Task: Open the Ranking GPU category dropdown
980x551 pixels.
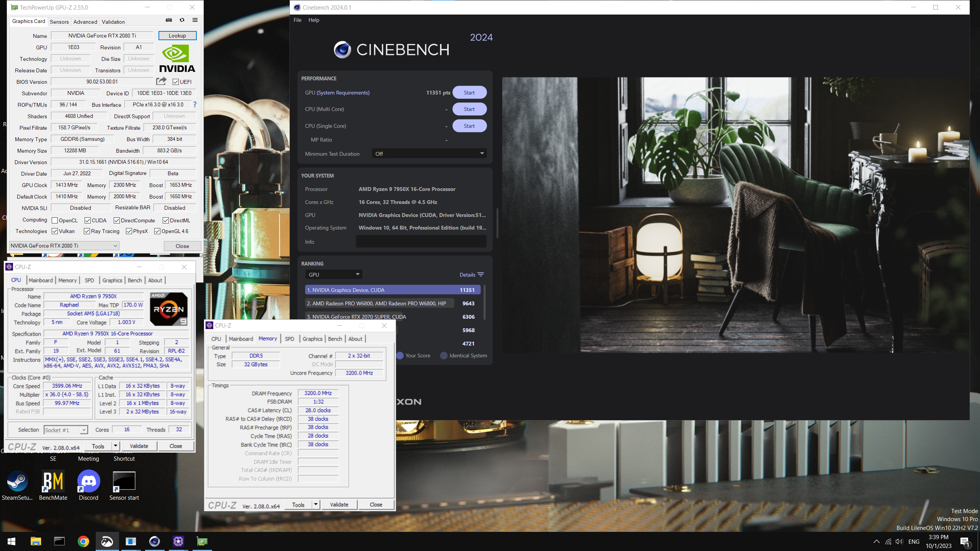Action: tap(333, 274)
